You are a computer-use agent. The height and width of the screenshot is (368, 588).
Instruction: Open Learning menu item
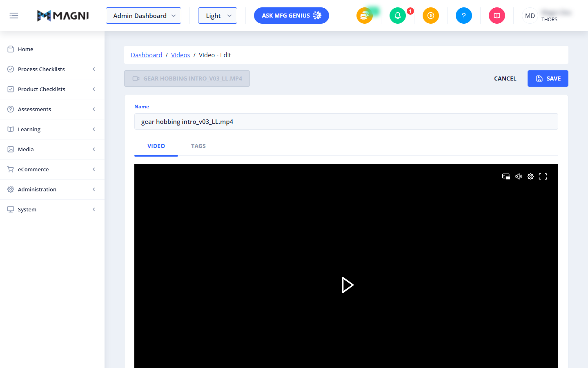click(52, 129)
